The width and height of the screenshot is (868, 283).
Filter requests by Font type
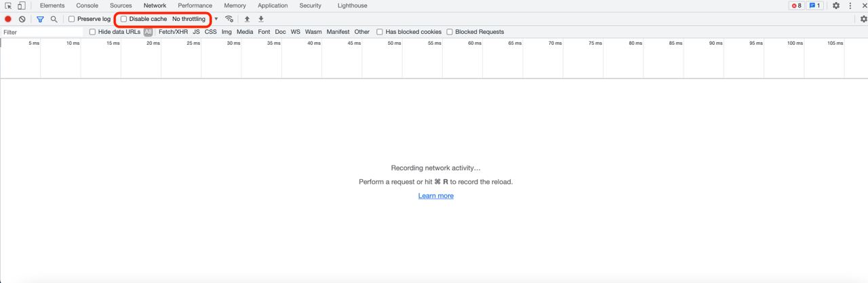click(264, 32)
